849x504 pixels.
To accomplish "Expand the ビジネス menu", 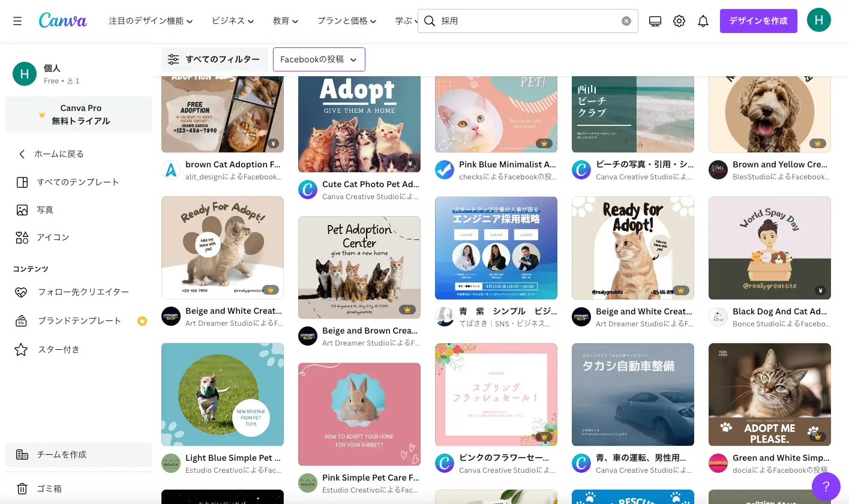I will [x=233, y=21].
